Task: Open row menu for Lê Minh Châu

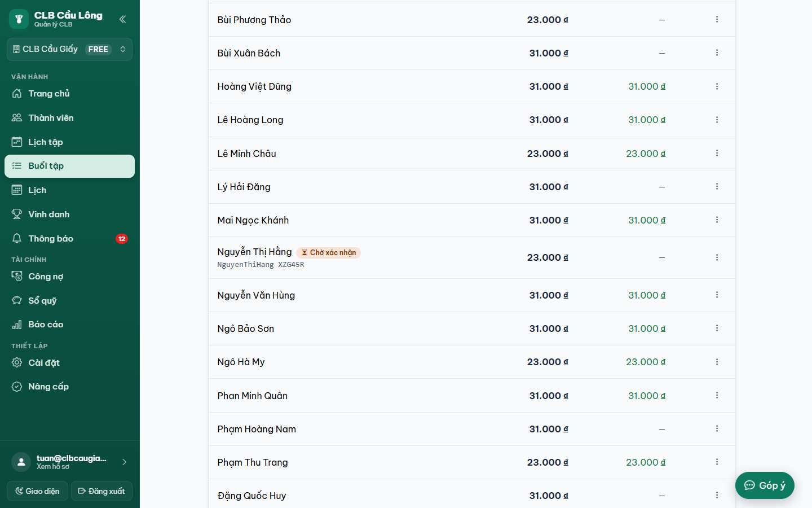Action: point(717,154)
